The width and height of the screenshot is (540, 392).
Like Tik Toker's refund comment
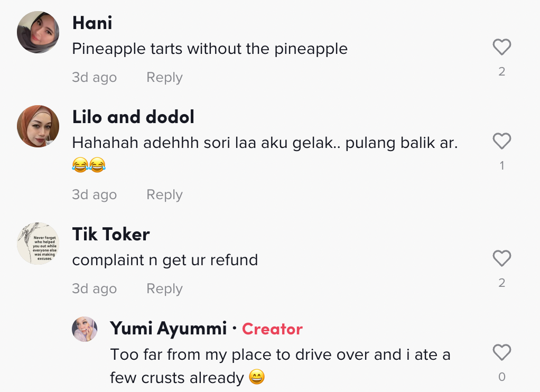501,258
